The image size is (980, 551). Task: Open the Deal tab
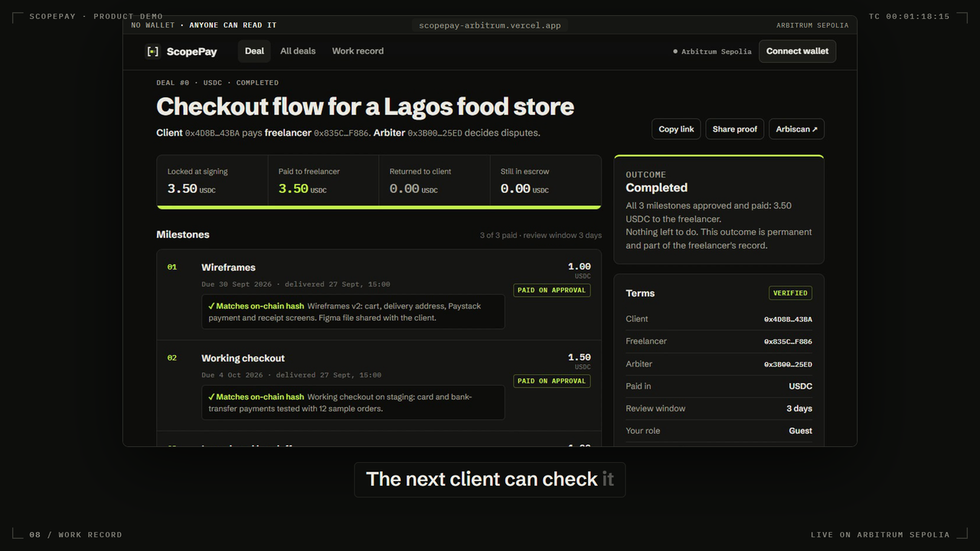pyautogui.click(x=254, y=51)
